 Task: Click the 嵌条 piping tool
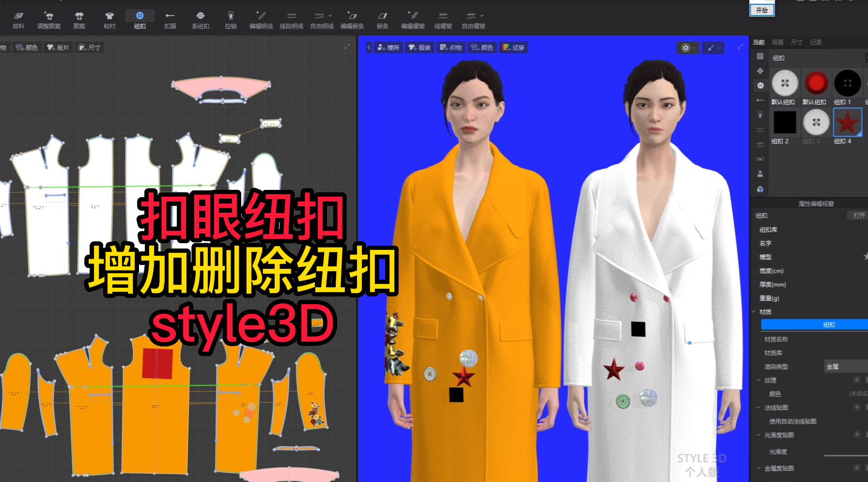[x=383, y=20]
